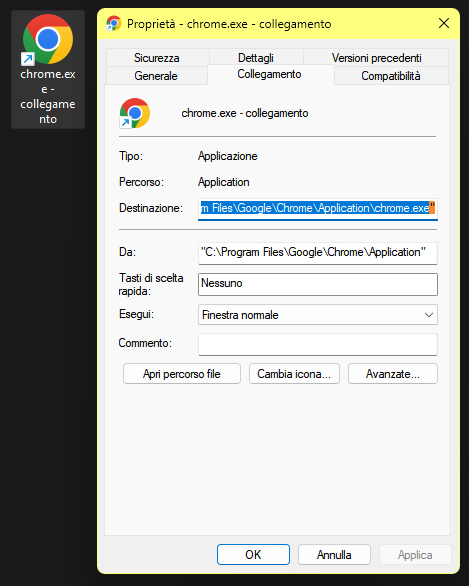Open the Dettagli tab

point(256,58)
